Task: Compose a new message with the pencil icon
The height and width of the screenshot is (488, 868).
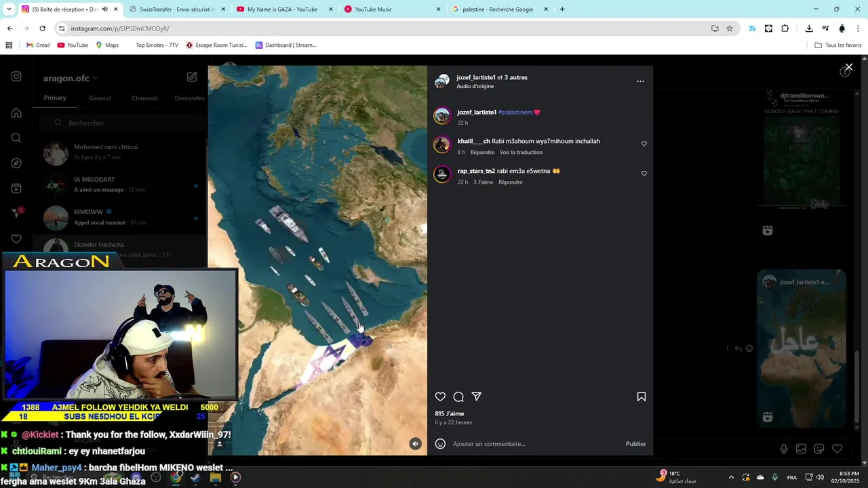Action: tap(192, 77)
